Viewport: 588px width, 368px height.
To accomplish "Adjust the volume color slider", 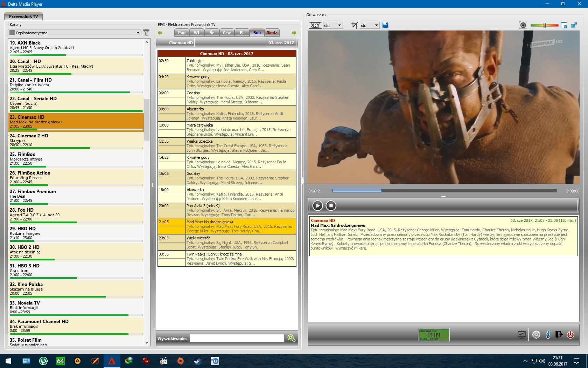I will [544, 25].
